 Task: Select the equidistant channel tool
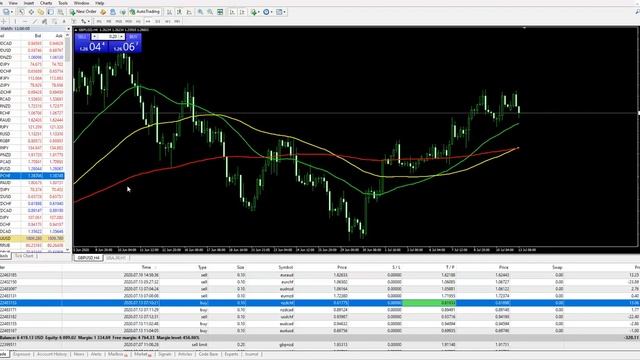(44, 21)
